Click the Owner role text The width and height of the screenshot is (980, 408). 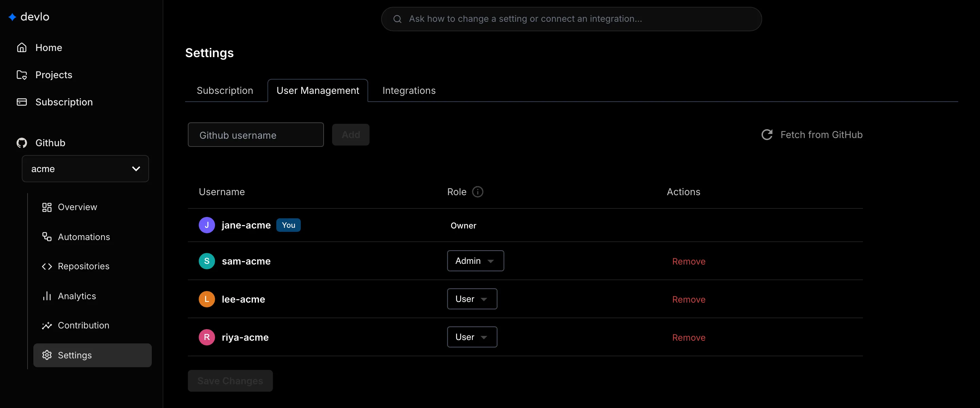pos(463,225)
